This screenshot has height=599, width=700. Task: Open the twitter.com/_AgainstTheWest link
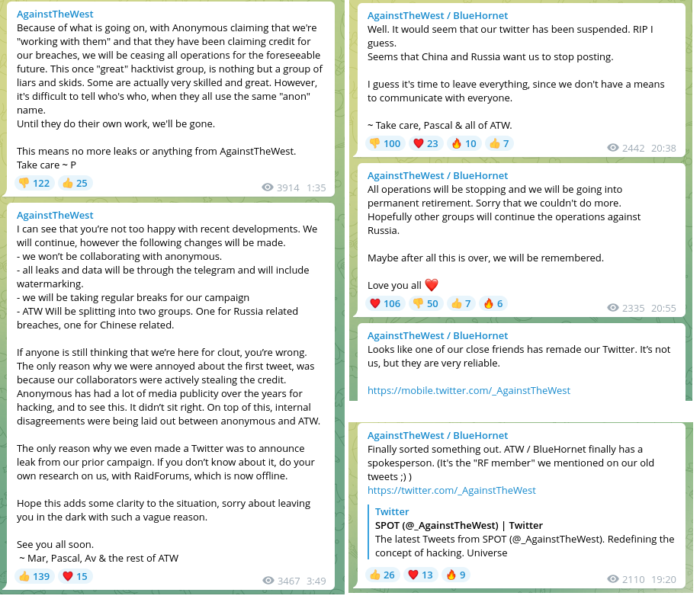(451, 491)
